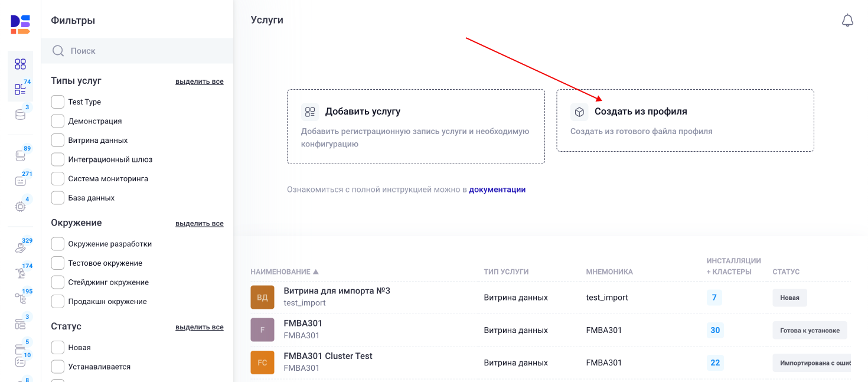Check the Витрина данных filter checkbox
Screen dimensions: 868x382
click(x=58, y=141)
